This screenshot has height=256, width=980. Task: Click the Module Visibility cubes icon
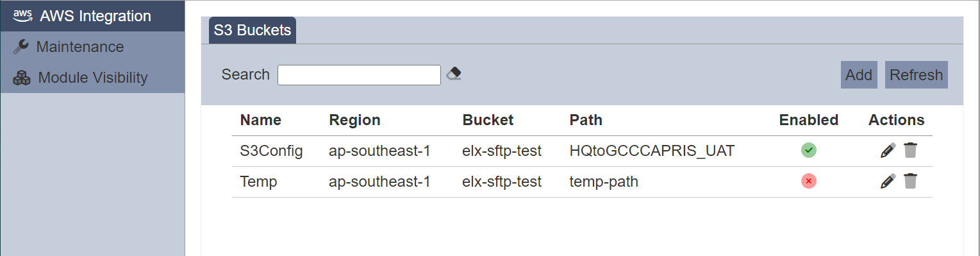[22, 78]
